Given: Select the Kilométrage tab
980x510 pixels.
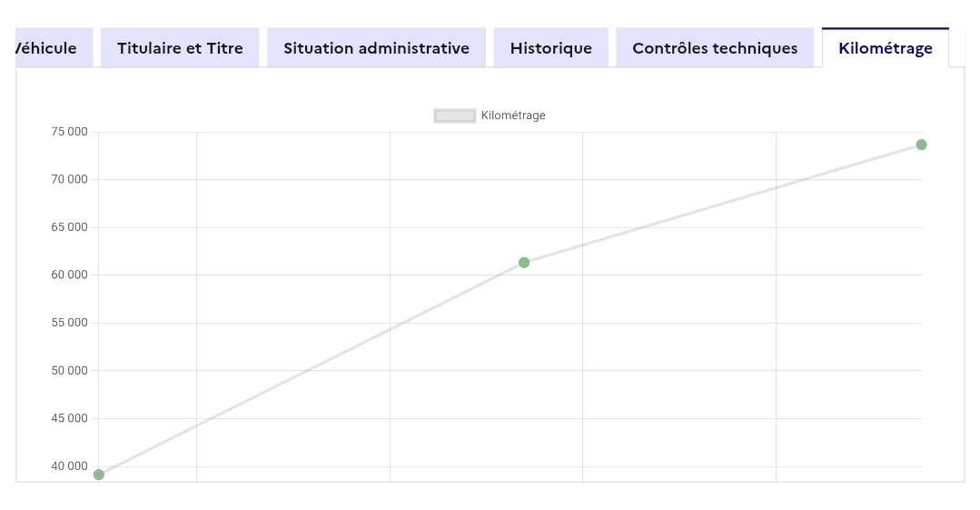Looking at the screenshot, I should (885, 48).
